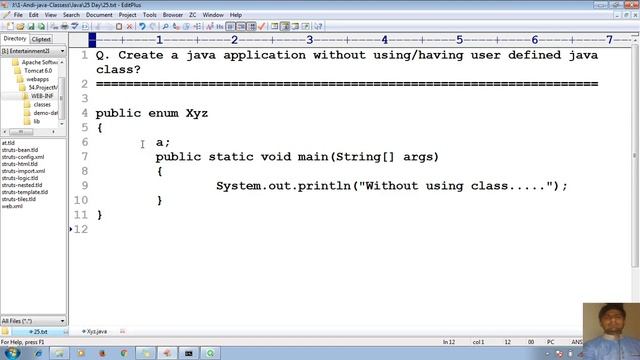Open the Tools menu
The height and width of the screenshot is (360, 640).
149,15
